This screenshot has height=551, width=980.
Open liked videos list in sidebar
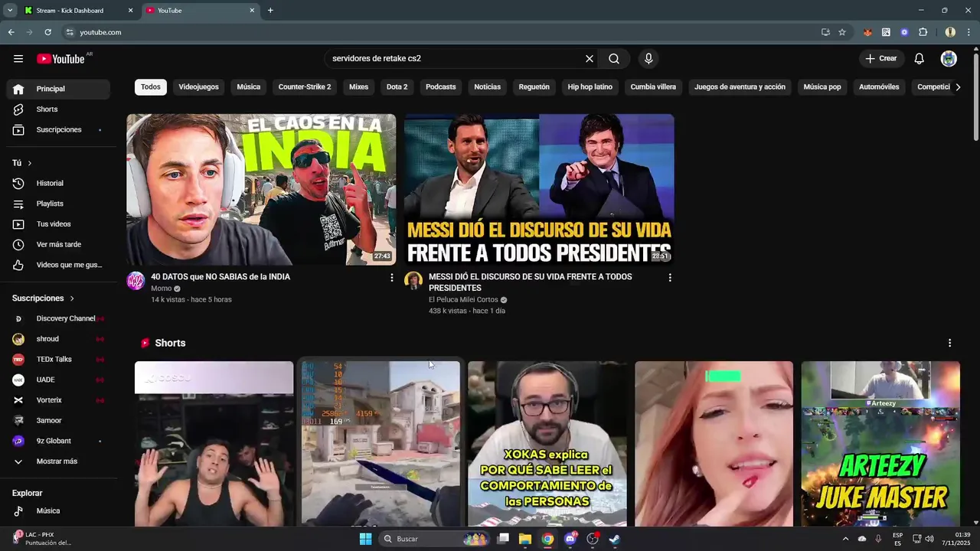pos(58,266)
